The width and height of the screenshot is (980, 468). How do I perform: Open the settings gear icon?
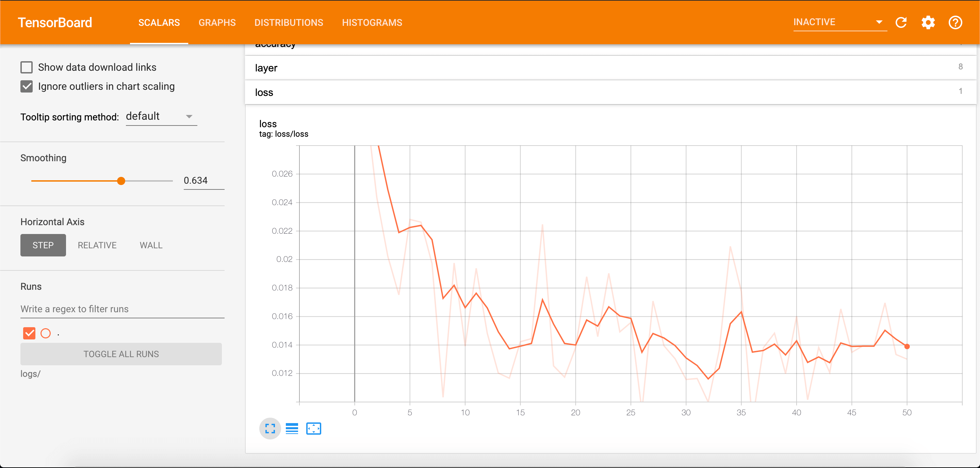pos(928,22)
